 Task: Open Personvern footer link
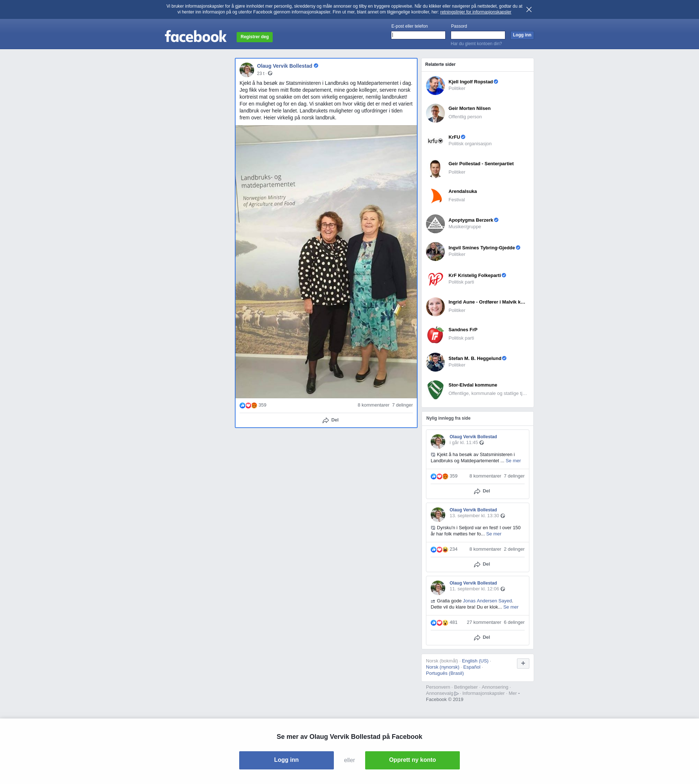coord(438,687)
